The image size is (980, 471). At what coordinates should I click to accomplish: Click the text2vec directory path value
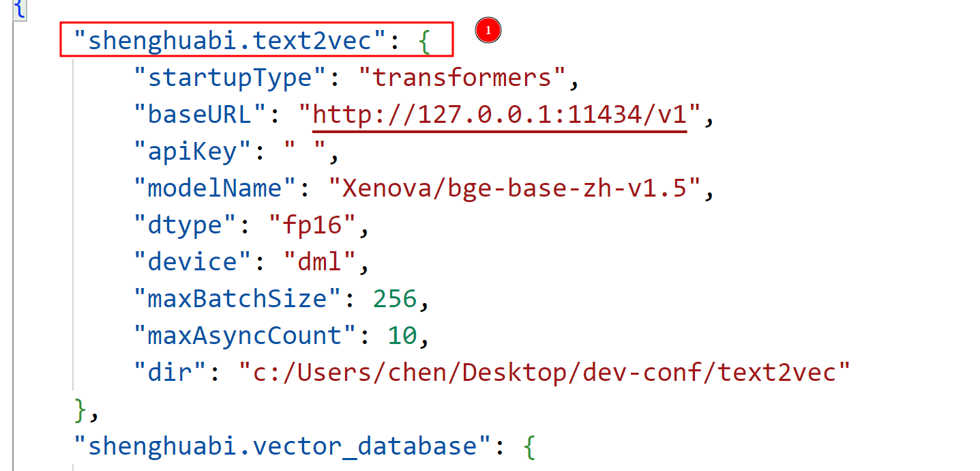pyautogui.click(x=544, y=373)
